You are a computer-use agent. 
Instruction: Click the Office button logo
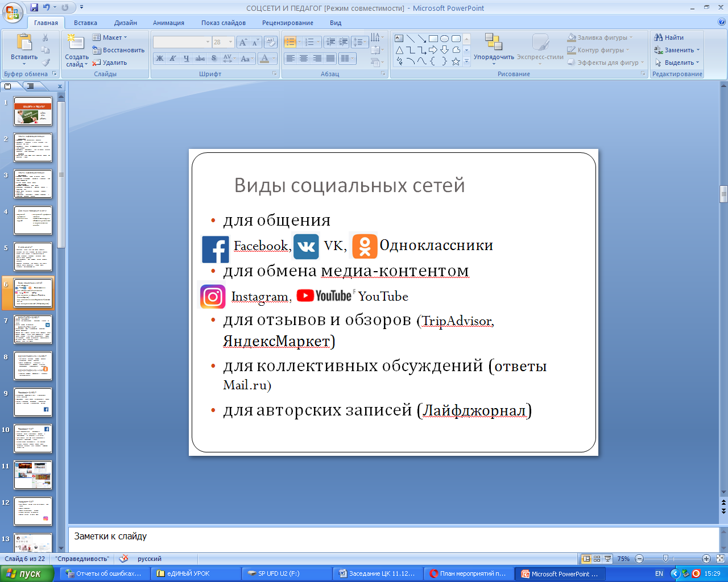pyautogui.click(x=13, y=12)
